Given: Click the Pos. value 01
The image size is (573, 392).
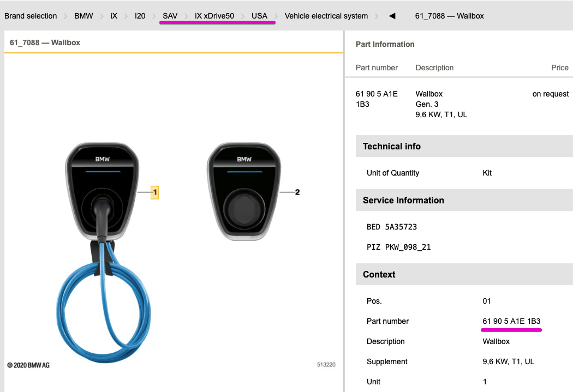Looking at the screenshot, I should [487, 301].
